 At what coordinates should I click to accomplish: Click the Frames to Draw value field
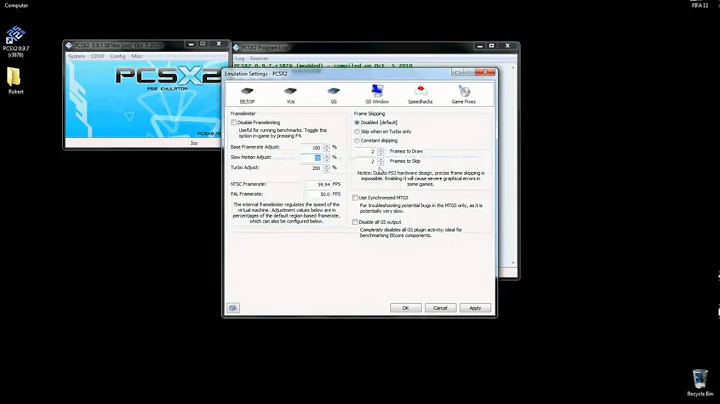point(366,151)
